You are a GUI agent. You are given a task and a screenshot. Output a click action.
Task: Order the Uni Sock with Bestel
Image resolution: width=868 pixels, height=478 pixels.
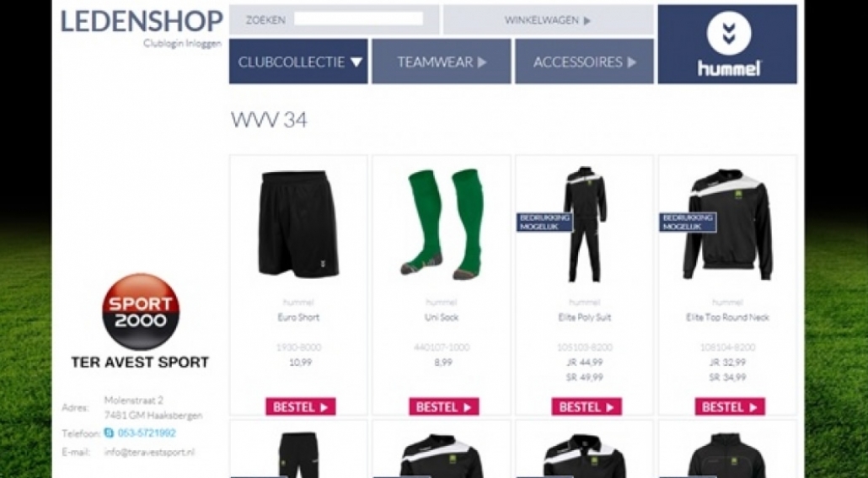(444, 407)
